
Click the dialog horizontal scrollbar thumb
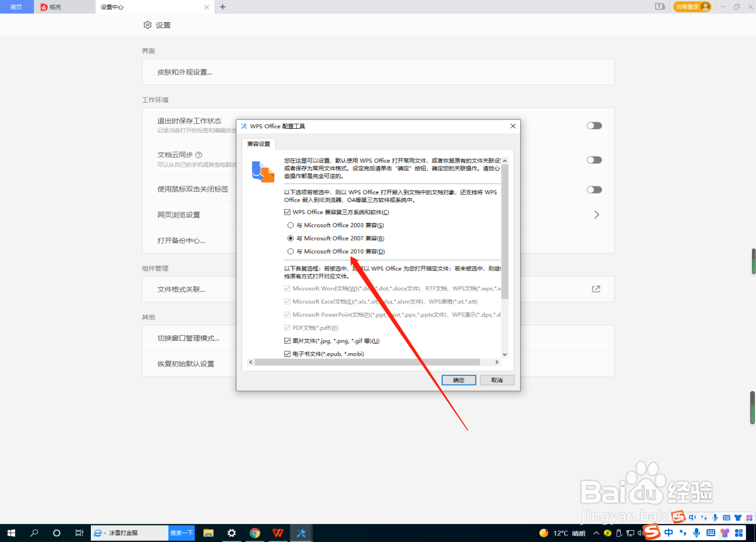pos(367,362)
